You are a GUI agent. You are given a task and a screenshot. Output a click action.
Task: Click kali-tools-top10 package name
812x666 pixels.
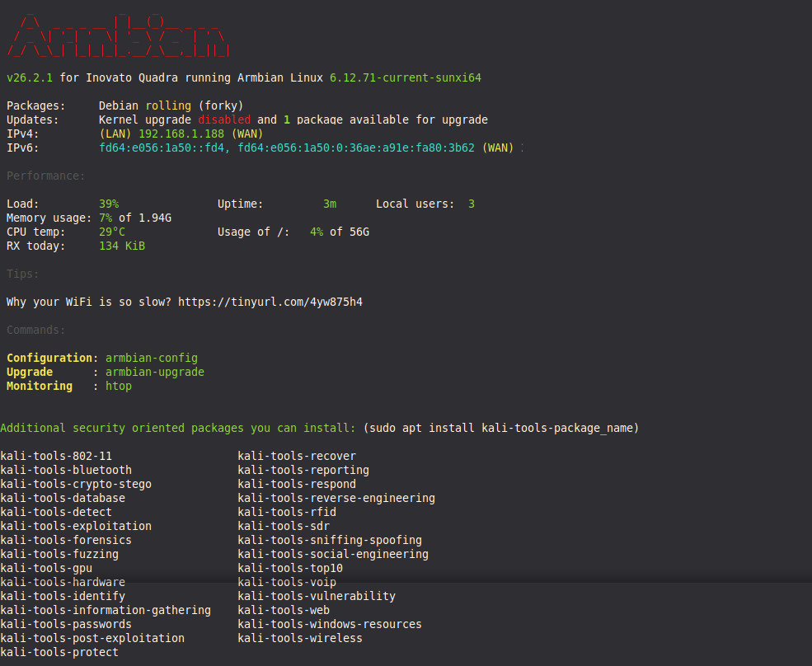[x=290, y=568]
